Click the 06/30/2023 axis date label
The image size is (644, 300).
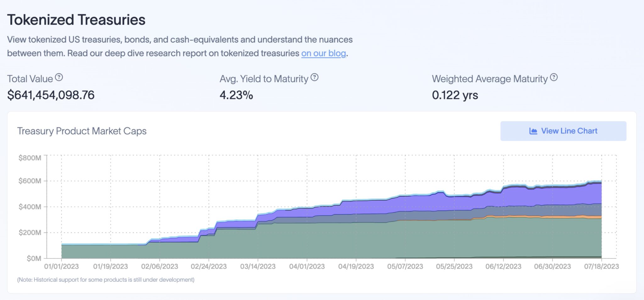552,267
